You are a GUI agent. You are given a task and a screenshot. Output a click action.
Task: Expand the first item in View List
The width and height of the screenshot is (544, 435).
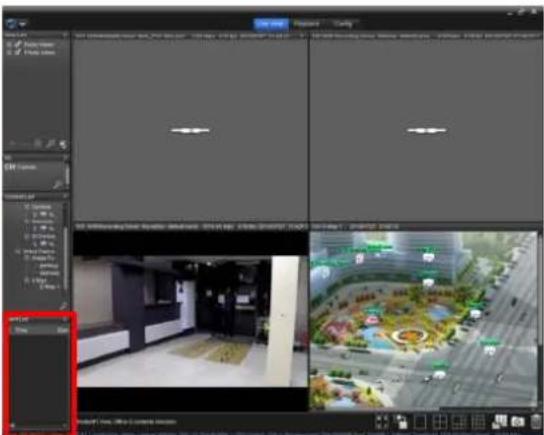(x=9, y=44)
